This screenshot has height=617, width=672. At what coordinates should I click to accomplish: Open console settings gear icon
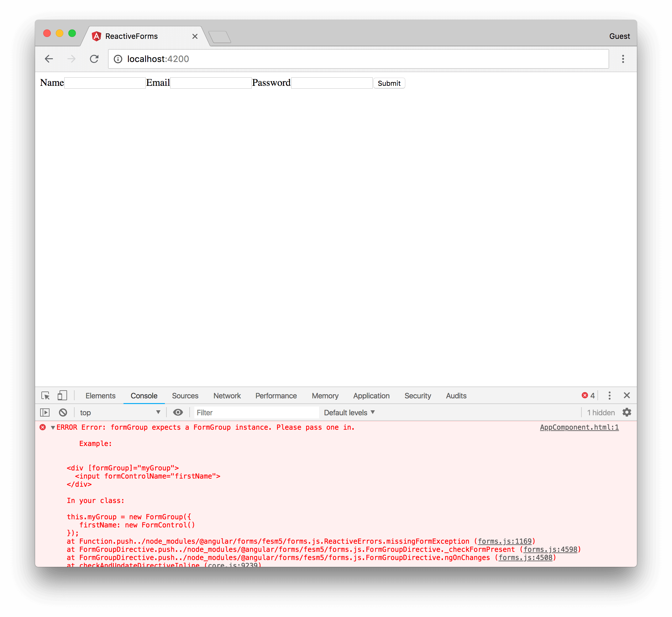click(627, 412)
